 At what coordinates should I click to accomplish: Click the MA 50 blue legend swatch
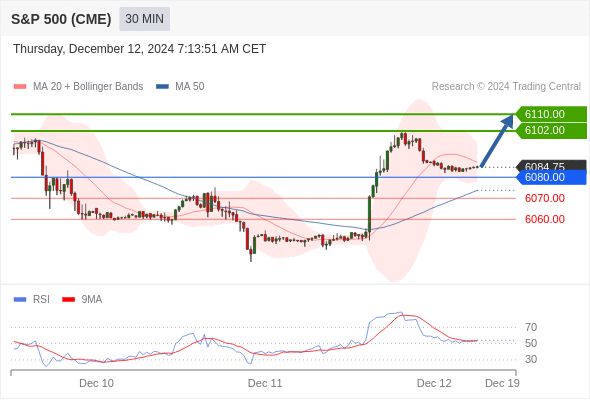162,87
